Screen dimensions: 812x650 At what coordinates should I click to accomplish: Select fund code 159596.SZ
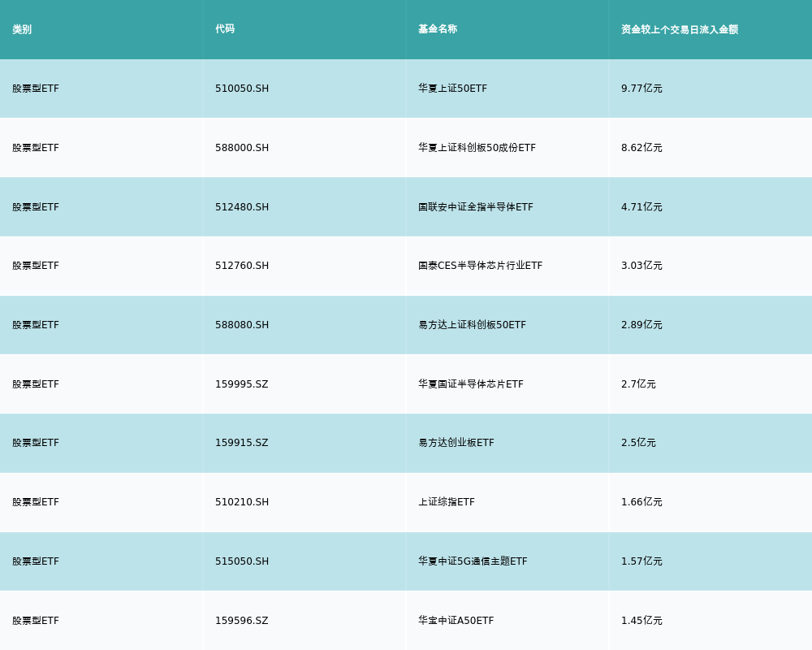point(241,621)
